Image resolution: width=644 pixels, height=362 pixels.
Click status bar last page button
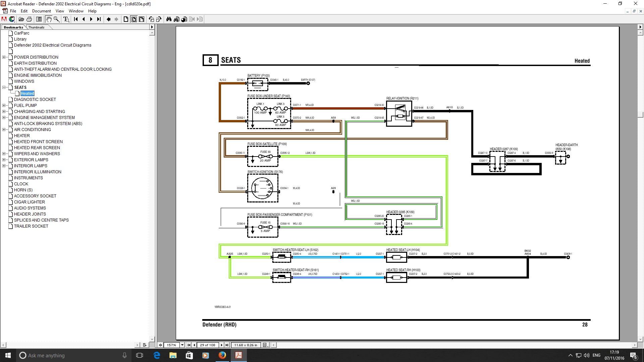[227, 345]
